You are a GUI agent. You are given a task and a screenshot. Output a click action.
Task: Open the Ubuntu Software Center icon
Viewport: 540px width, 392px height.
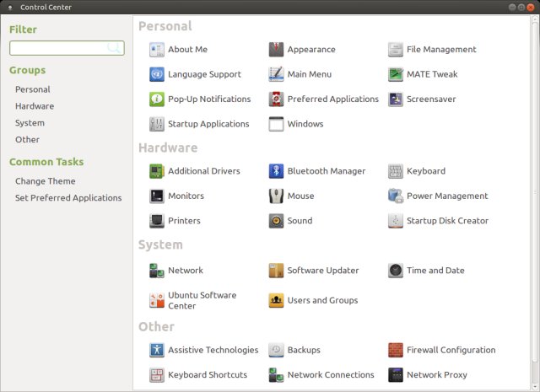click(156, 300)
